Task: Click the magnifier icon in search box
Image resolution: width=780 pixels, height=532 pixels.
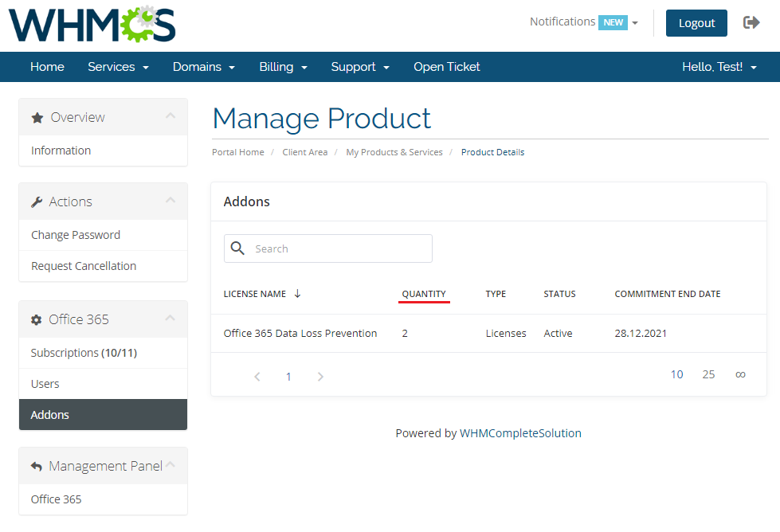Action: click(x=237, y=248)
